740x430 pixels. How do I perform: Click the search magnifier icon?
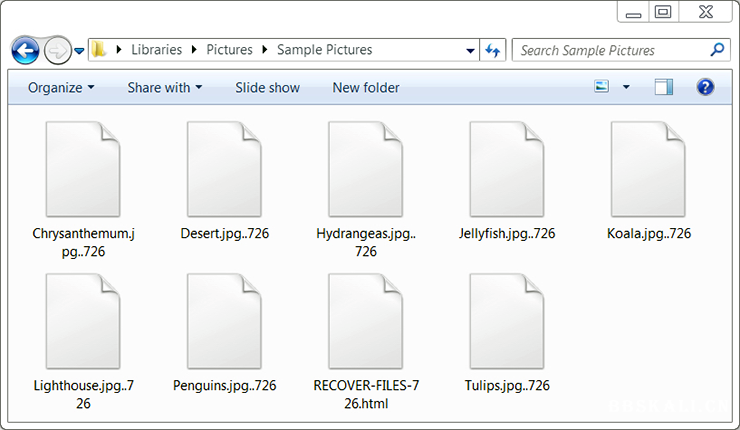pyautogui.click(x=717, y=49)
